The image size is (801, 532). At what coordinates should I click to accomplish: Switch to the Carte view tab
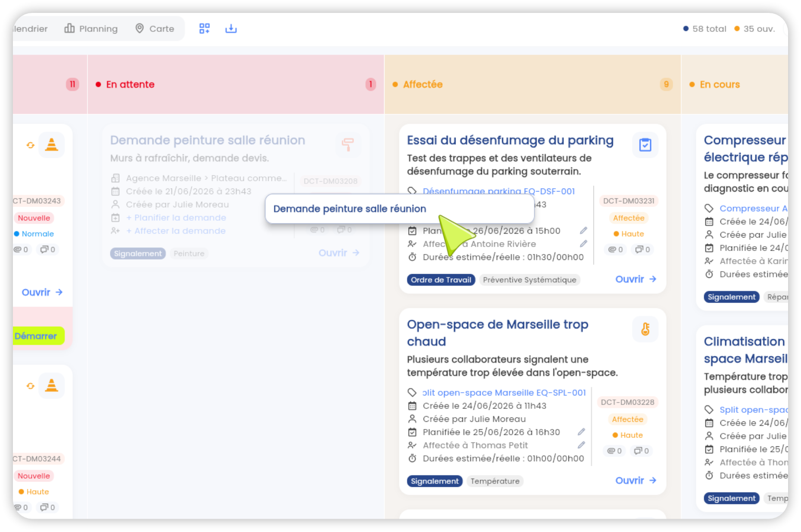click(x=155, y=28)
